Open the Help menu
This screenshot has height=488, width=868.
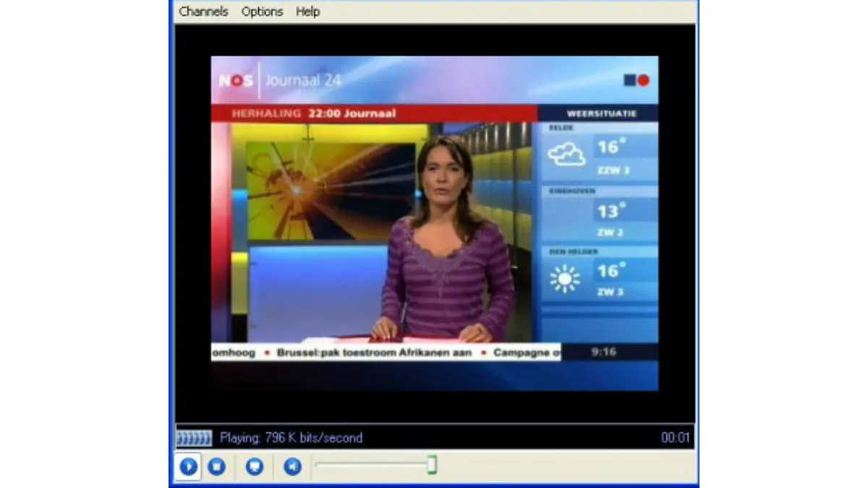(307, 12)
